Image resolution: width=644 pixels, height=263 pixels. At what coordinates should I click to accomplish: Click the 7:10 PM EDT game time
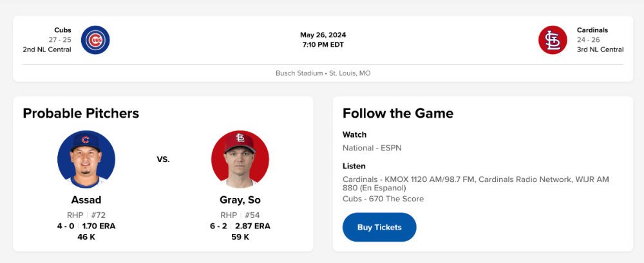coord(323,45)
